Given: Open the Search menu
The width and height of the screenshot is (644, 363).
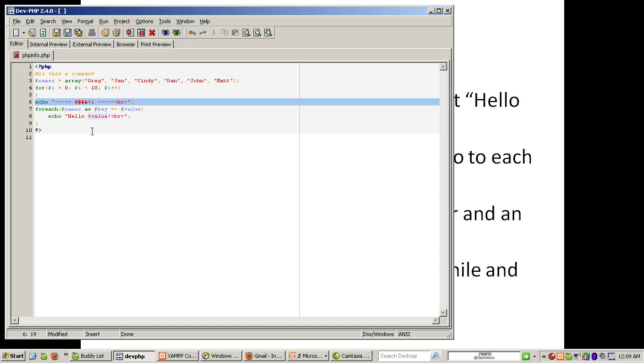Looking at the screenshot, I should tap(48, 21).
